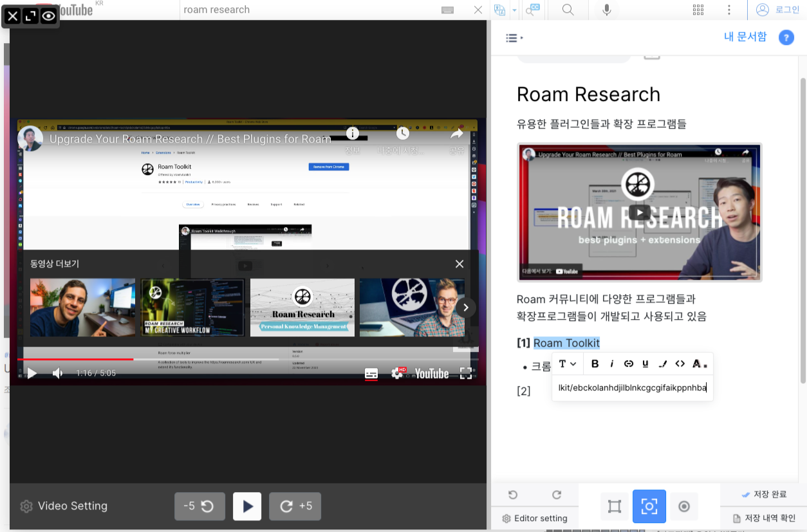The height and width of the screenshot is (532, 807).
Task: Close the 동영상 더보기 panel
Action: (x=459, y=264)
